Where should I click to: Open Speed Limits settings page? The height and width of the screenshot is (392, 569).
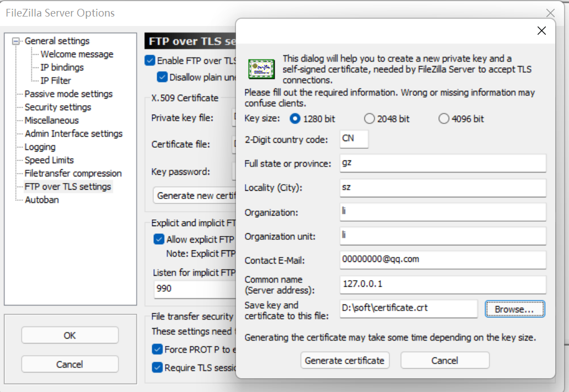click(x=49, y=160)
